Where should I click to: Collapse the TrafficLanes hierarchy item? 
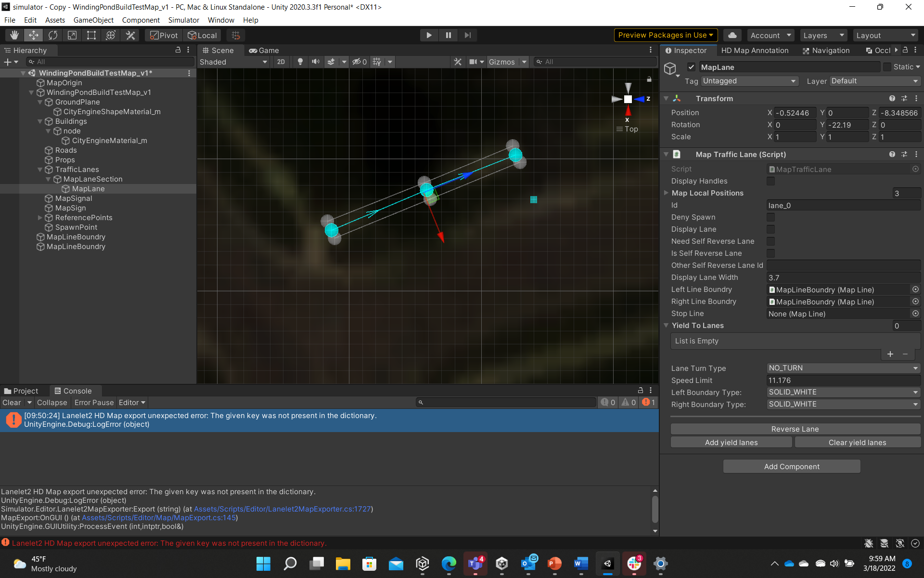[40, 170]
